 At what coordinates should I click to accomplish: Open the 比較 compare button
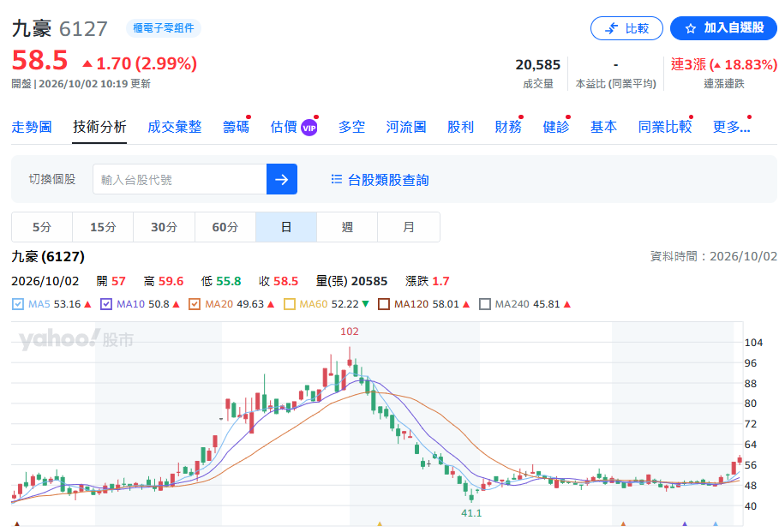click(x=626, y=28)
